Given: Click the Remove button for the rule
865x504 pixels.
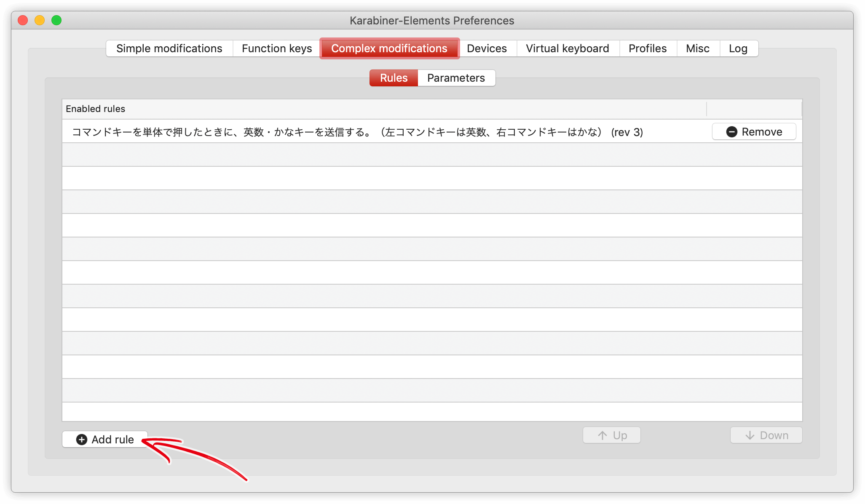Looking at the screenshot, I should click(x=754, y=132).
